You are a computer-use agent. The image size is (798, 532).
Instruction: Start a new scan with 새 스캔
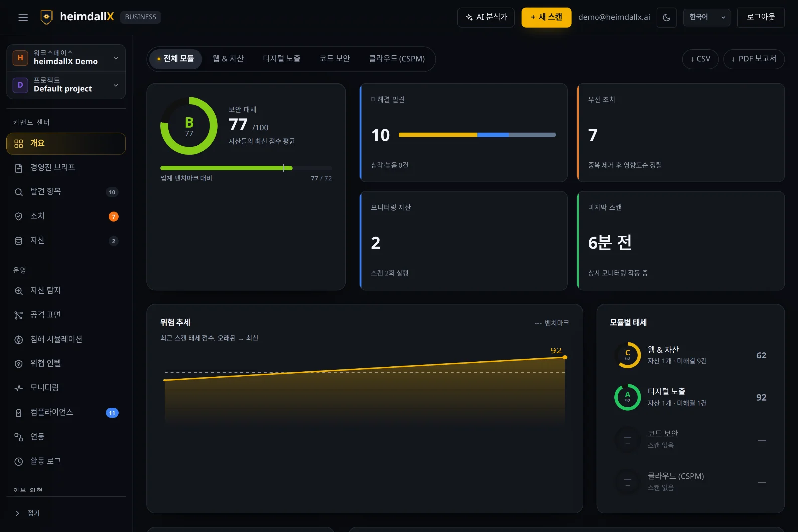pyautogui.click(x=546, y=17)
